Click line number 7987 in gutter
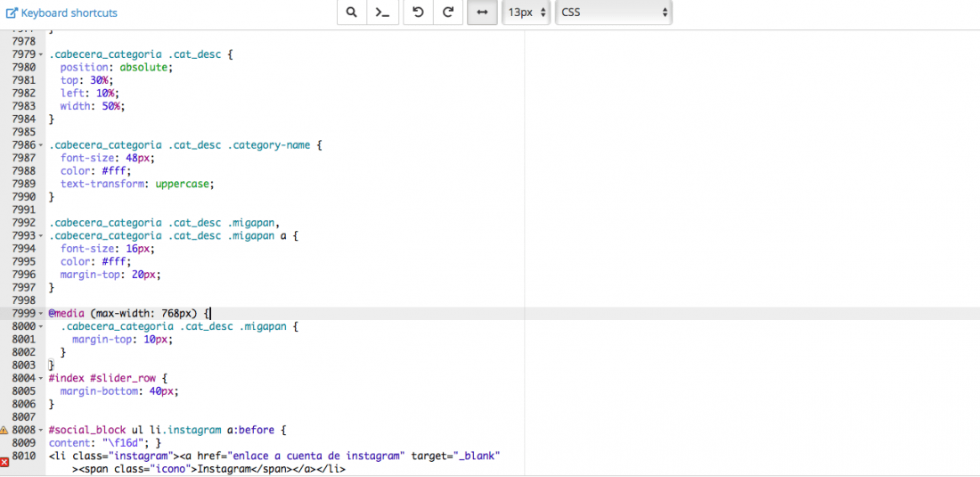The width and height of the screenshot is (980, 477). point(24,158)
